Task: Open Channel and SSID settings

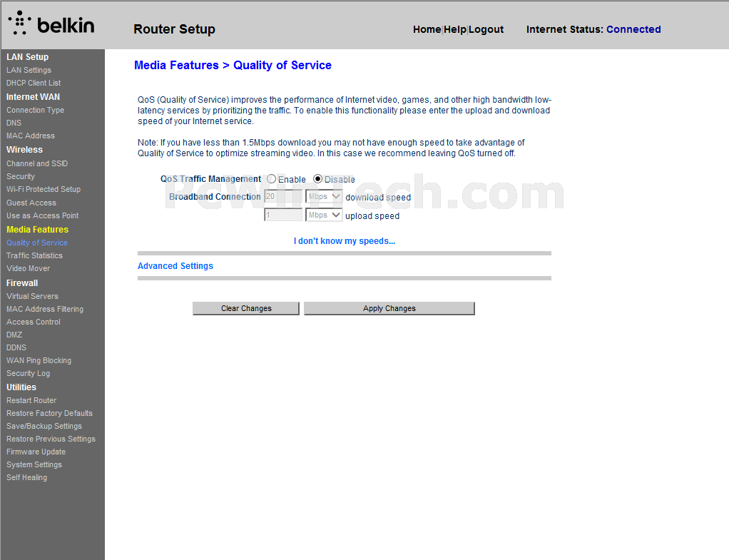Action: (x=37, y=164)
